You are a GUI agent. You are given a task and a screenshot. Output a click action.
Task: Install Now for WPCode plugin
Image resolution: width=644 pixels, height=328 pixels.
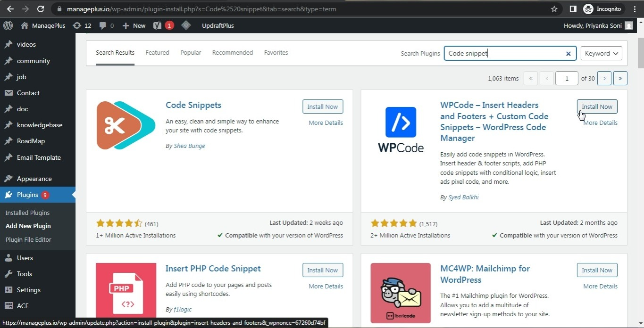tap(597, 107)
